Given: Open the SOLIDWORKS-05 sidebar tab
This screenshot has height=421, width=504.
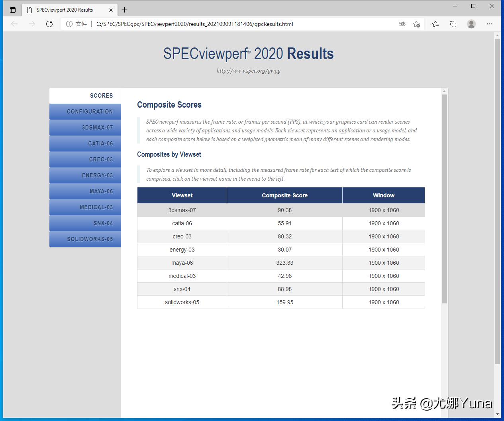Looking at the screenshot, I should (85, 239).
